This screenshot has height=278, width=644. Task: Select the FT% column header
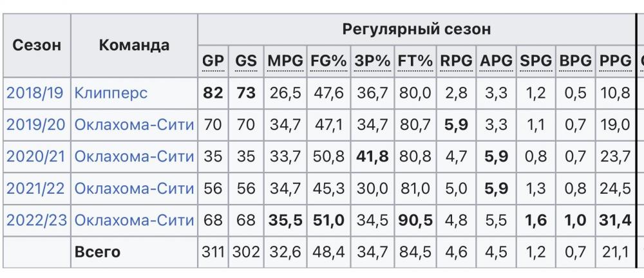coord(415,61)
